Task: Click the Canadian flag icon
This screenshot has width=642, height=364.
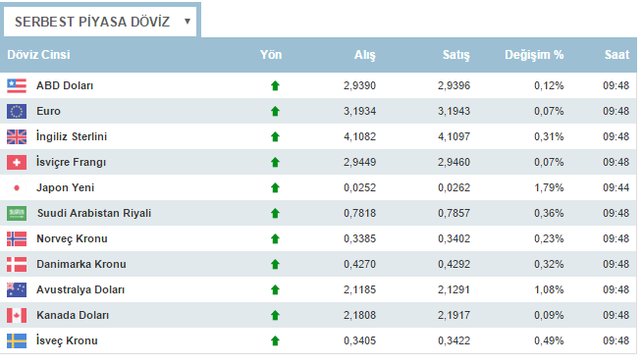Action: point(17,315)
